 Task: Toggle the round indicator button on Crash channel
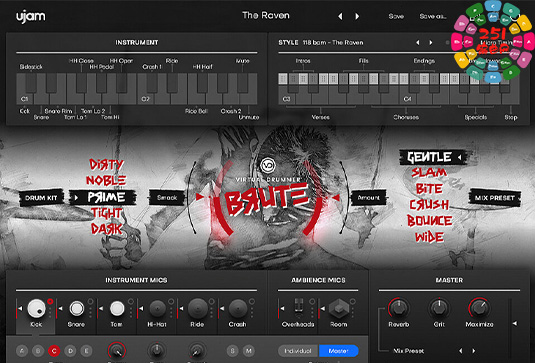(252, 302)
